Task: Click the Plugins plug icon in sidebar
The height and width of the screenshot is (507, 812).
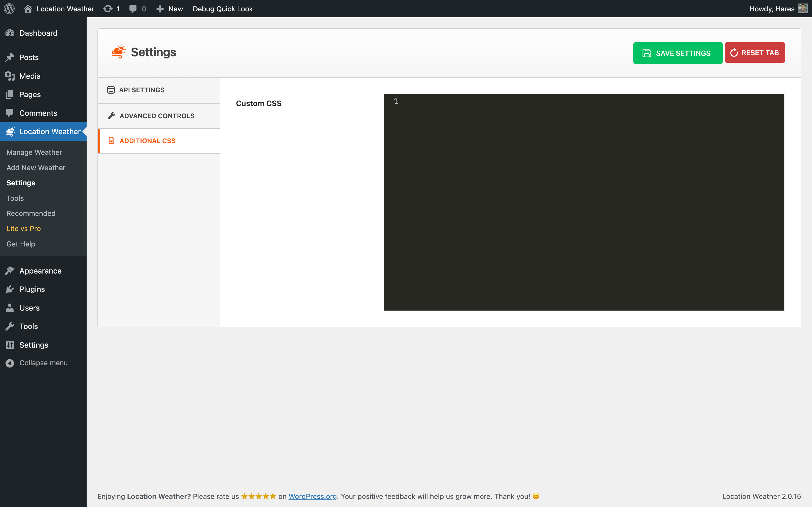Action: point(10,289)
